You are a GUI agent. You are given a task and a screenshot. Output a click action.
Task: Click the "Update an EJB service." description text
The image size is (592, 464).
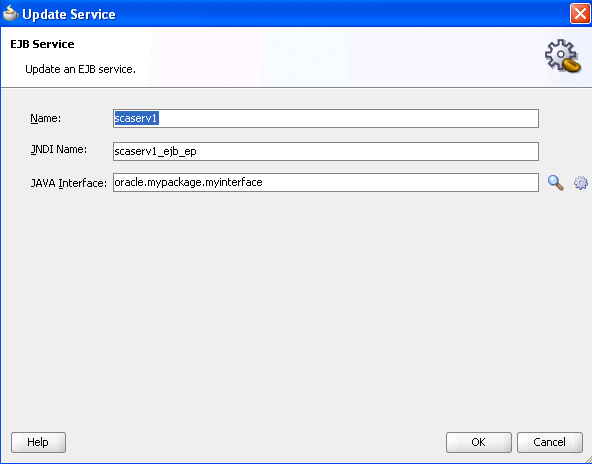tap(80, 69)
